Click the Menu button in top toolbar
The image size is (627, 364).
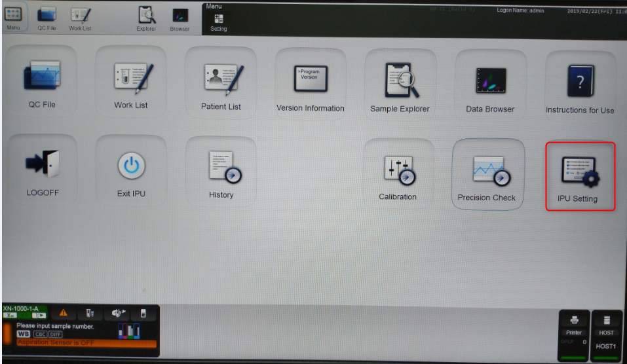click(13, 17)
